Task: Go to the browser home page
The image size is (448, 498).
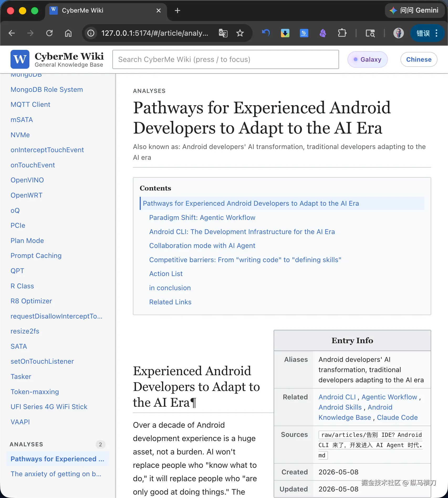Action: [68, 33]
